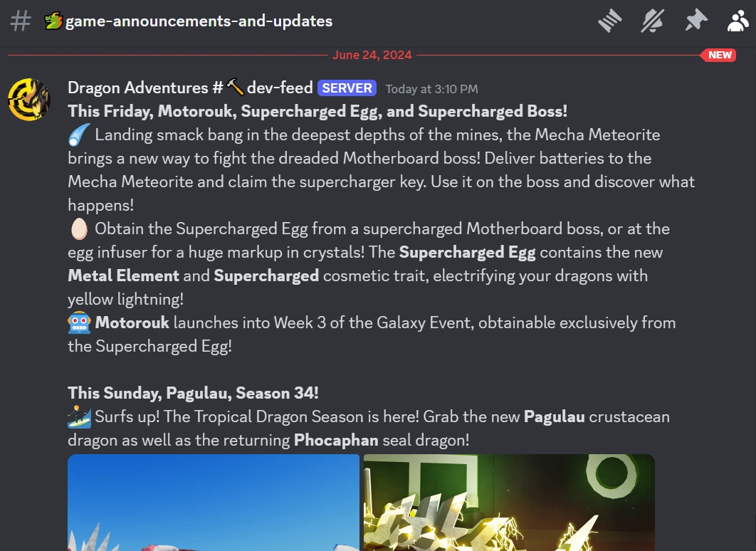Click the robot emoji before Motorouk

click(77, 322)
